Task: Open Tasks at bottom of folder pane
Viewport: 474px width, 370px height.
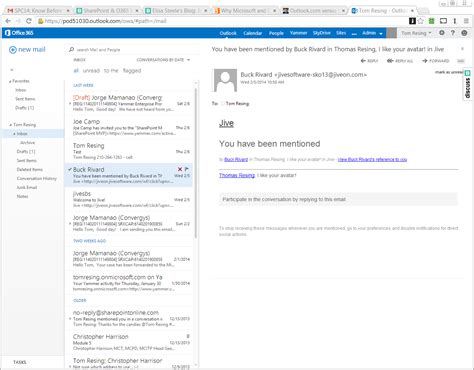Action: (20, 362)
